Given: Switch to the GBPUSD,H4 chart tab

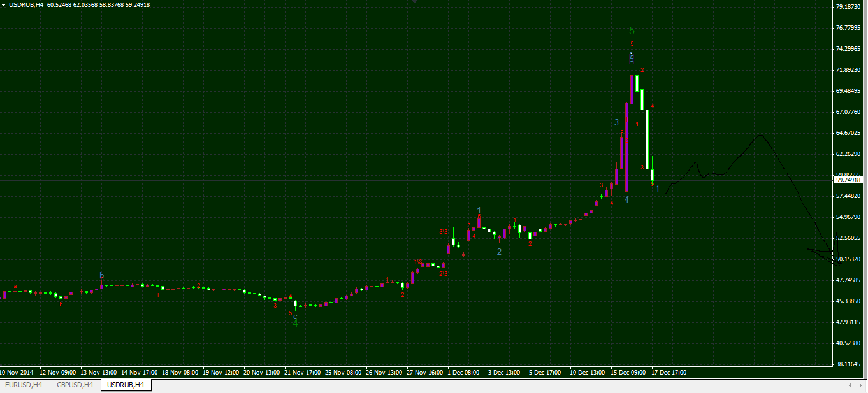Looking at the screenshot, I should click(75, 385).
